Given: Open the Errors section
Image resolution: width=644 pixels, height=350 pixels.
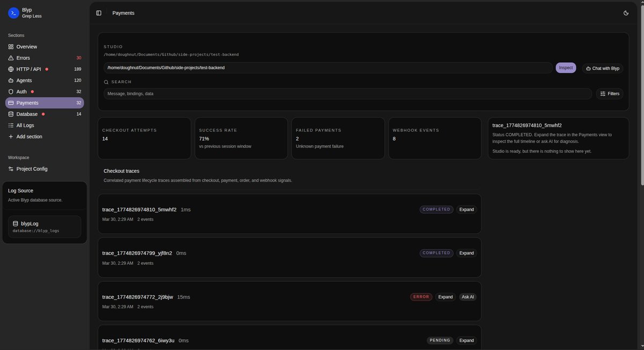Looking at the screenshot, I should point(45,58).
